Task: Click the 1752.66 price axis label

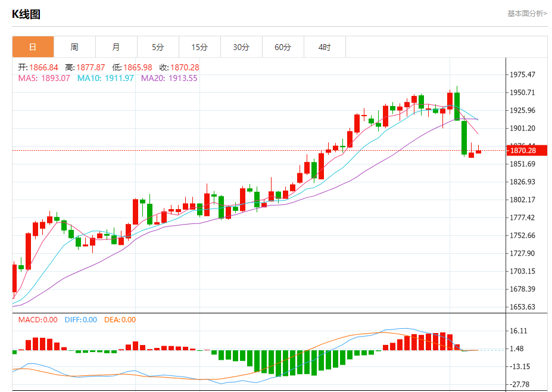Action: tap(522, 235)
